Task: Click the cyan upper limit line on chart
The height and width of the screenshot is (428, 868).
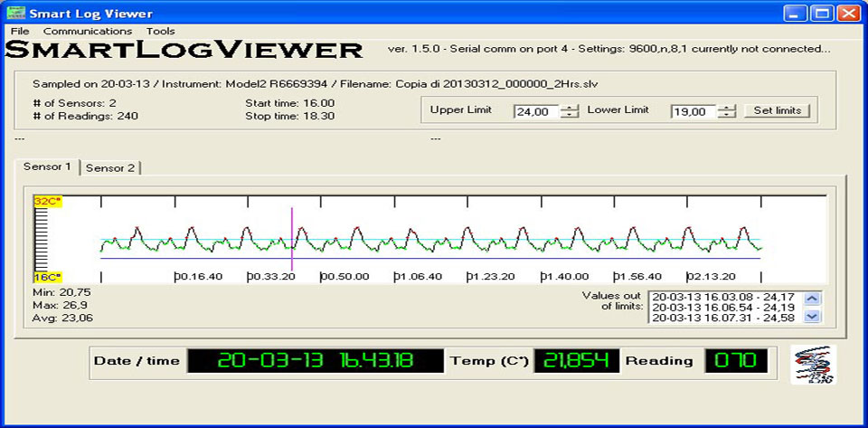Action: [432, 240]
